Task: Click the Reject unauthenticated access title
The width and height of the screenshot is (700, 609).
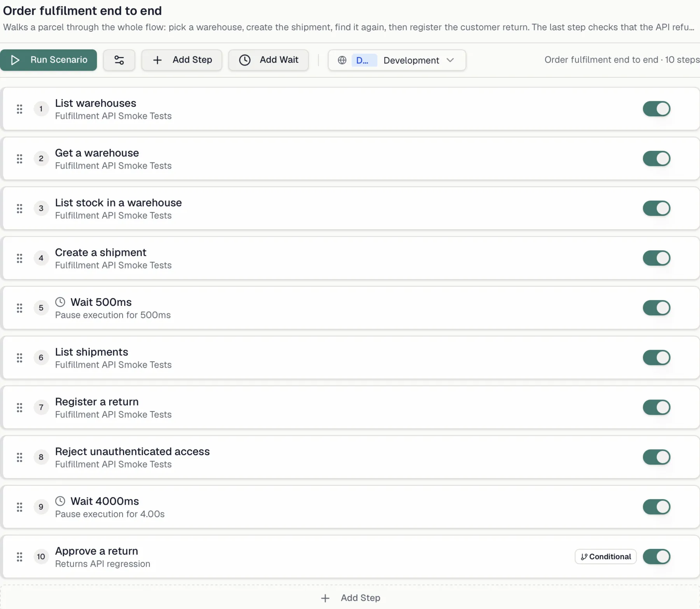Action: tap(132, 451)
